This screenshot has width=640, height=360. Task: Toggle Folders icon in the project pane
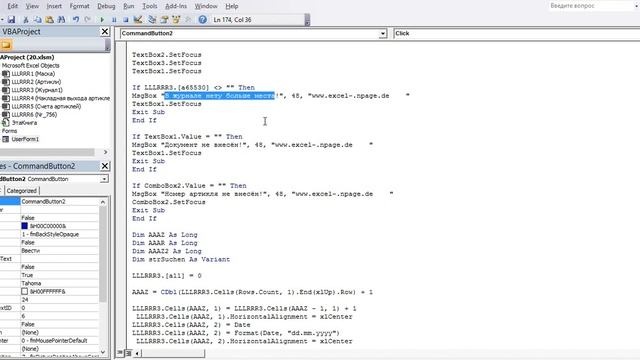(6, 45)
